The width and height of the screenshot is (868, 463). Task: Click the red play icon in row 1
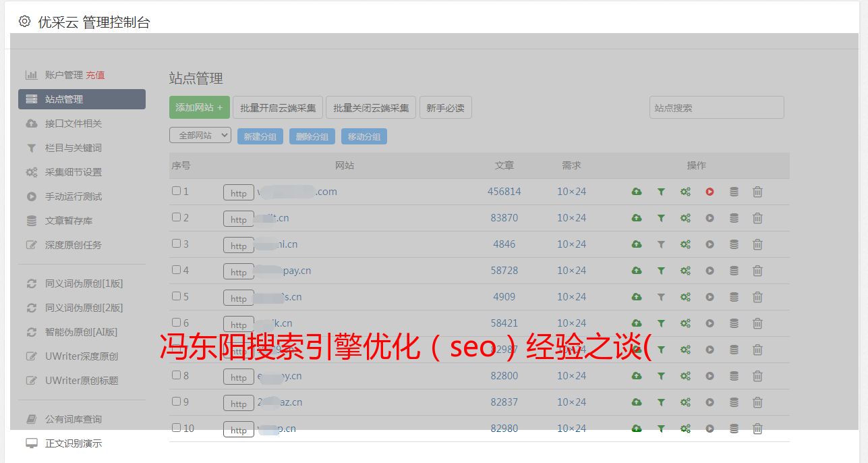(710, 192)
